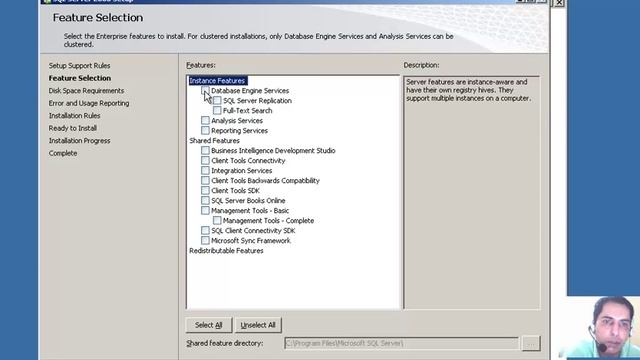This screenshot has width=640, height=360.
Task: Select SQL Server Books Online checkbox
Action: [205, 200]
